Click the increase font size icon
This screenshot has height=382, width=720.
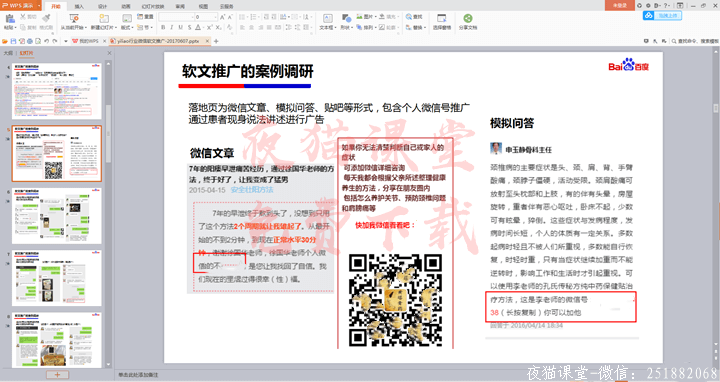pos(223,17)
